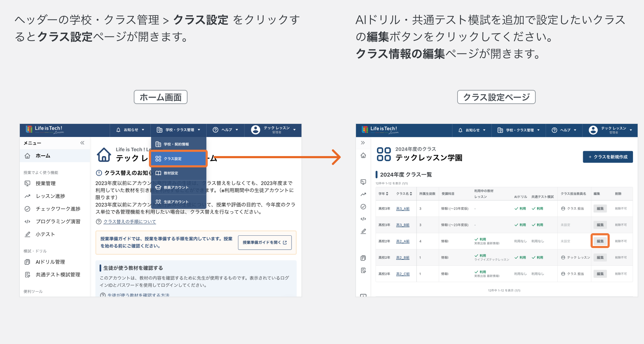The height and width of the screenshot is (344, 644).
Task: Open 学校・クラス管理 dropdown in class settings header
Action: (519, 130)
